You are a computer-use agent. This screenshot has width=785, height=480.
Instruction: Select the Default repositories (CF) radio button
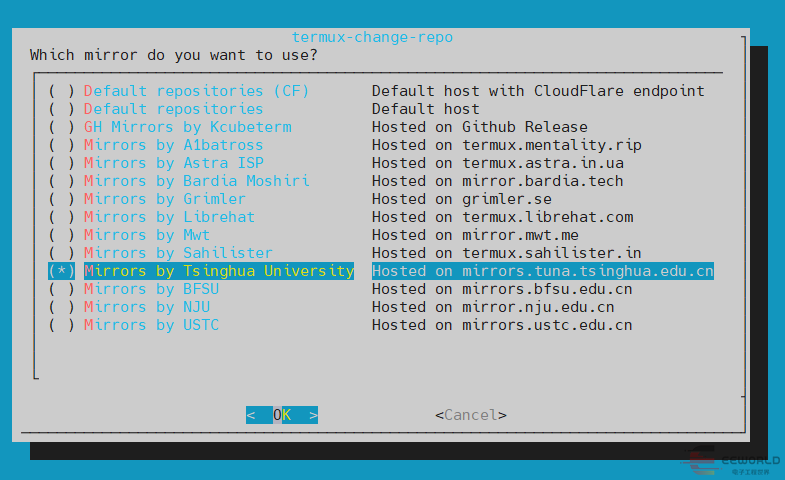click(61, 91)
